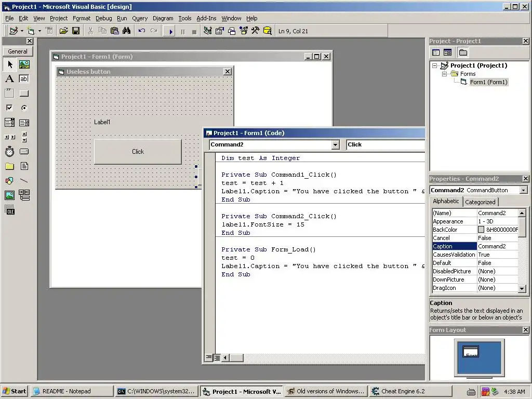Select the Image tool in toolbox
The image size is (532, 399).
(10, 195)
